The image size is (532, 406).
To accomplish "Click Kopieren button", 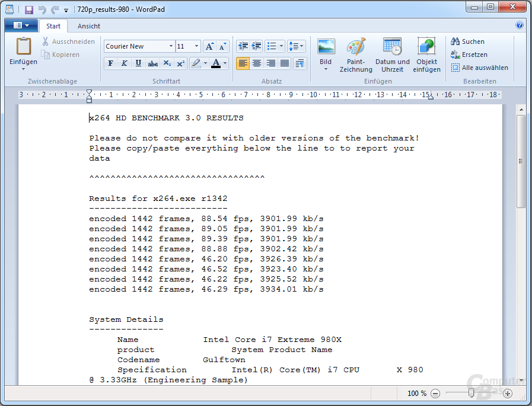I will (60, 55).
